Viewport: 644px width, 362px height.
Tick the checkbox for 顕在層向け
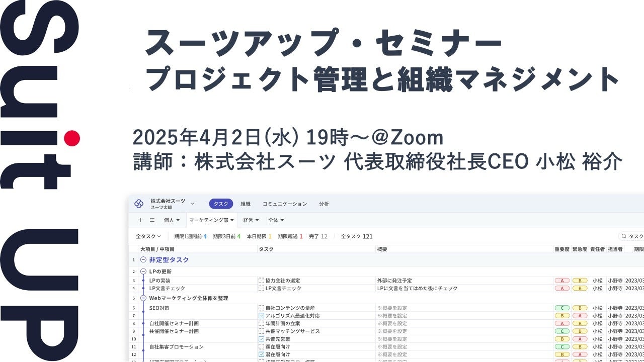pyautogui.click(x=261, y=347)
